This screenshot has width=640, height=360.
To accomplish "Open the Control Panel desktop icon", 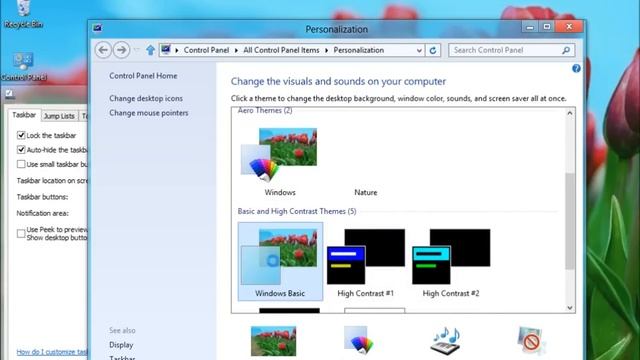I will [x=23, y=67].
